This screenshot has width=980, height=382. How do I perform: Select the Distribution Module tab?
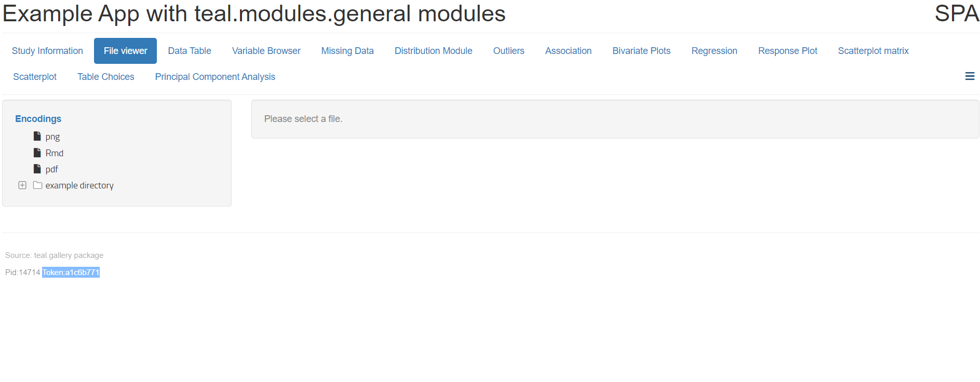433,50
